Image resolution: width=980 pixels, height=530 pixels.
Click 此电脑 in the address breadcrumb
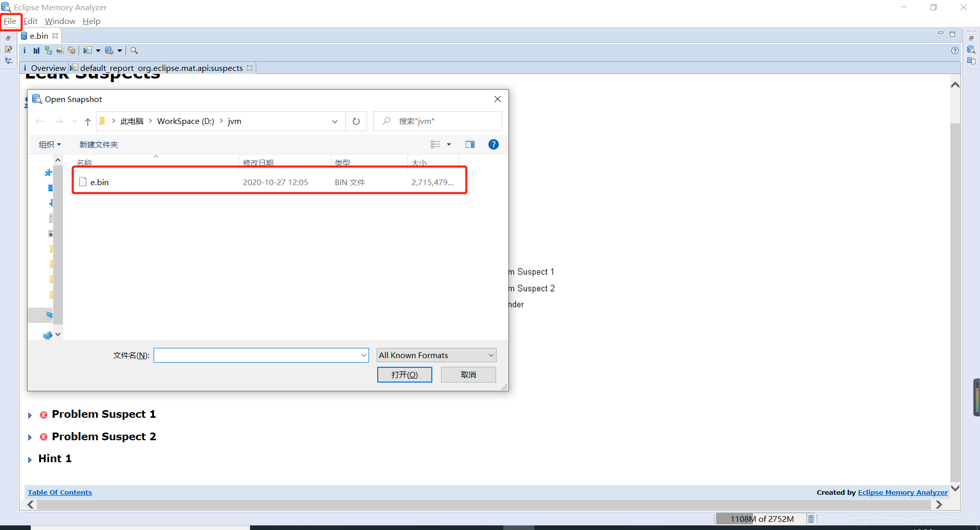132,121
